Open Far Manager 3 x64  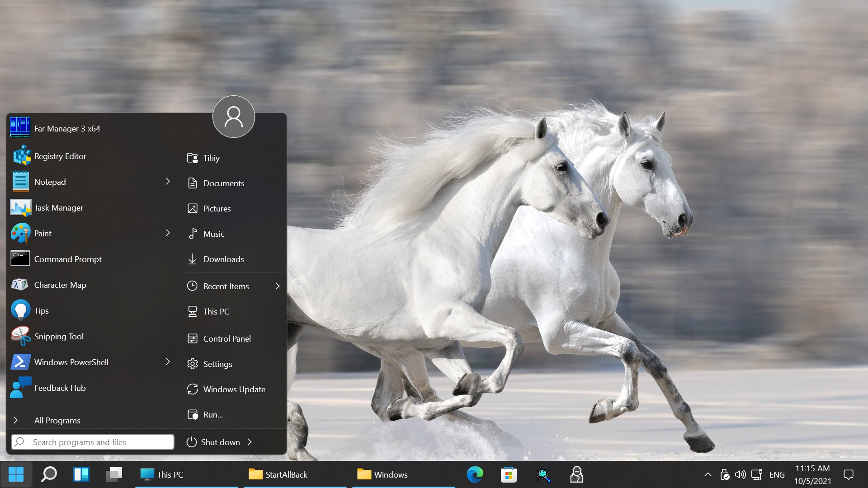click(x=67, y=128)
